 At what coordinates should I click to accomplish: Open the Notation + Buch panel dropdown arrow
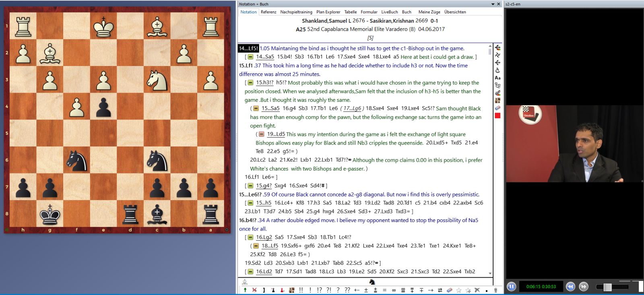coord(493,4)
